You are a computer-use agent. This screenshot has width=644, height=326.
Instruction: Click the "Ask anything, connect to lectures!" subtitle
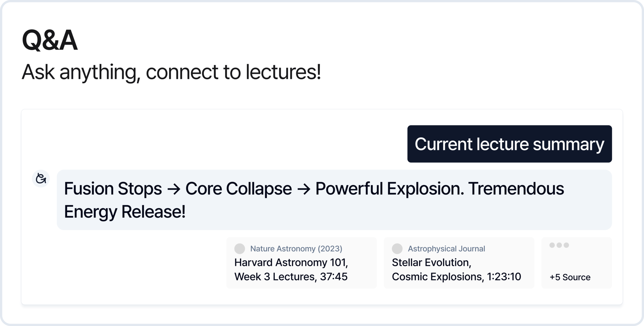(x=171, y=72)
